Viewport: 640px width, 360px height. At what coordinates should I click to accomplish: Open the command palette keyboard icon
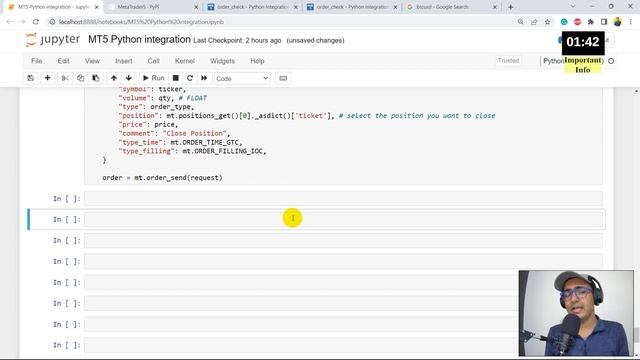[283, 78]
